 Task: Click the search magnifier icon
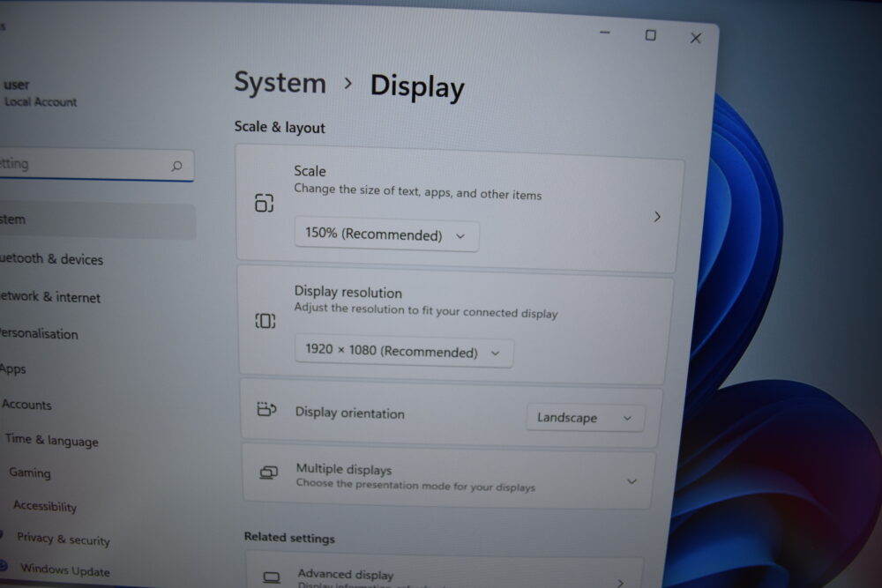[x=176, y=166]
